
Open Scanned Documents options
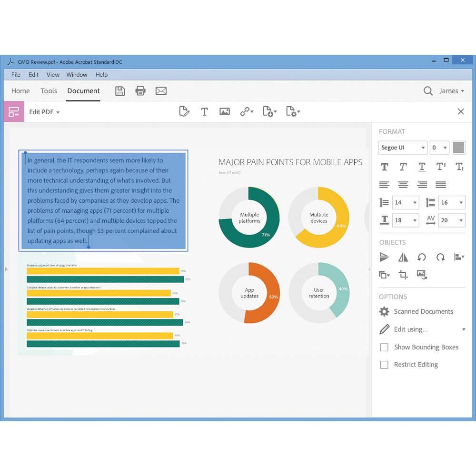tap(423, 312)
